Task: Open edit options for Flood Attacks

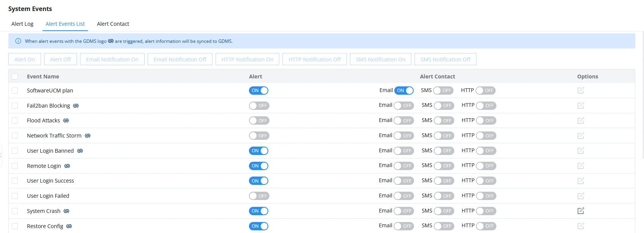Action: pyautogui.click(x=581, y=120)
